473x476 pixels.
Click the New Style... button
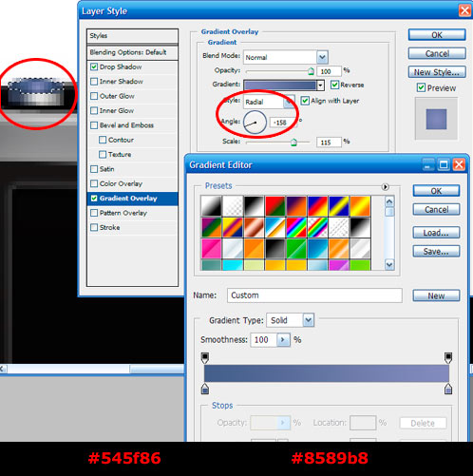(437, 72)
